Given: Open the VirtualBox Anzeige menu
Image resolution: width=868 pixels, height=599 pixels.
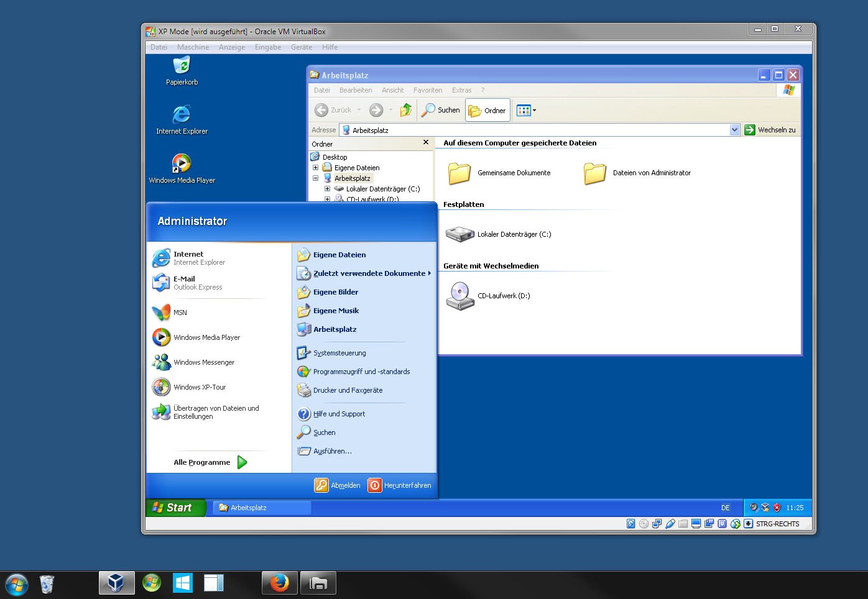Looking at the screenshot, I should [232, 47].
